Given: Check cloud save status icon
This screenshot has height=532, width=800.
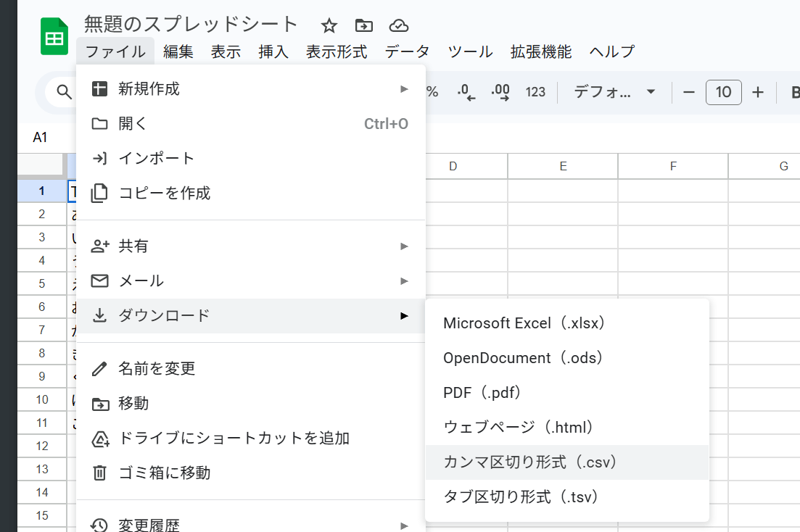Looking at the screenshot, I should (x=398, y=25).
